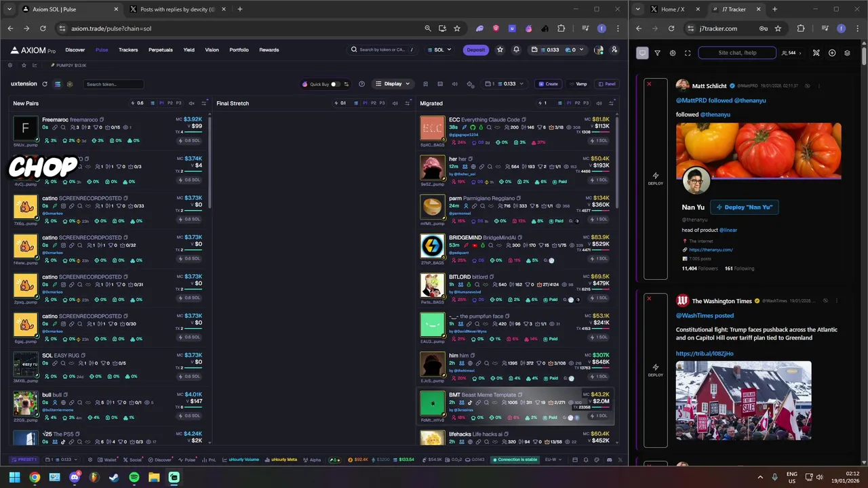The image size is (868, 488).
Task: Click the Create button
Action: [548, 84]
